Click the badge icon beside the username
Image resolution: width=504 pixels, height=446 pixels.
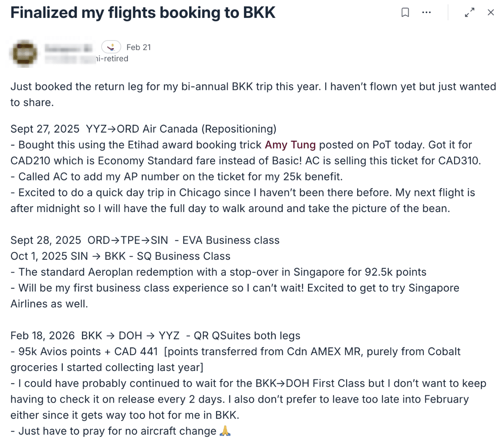point(111,47)
